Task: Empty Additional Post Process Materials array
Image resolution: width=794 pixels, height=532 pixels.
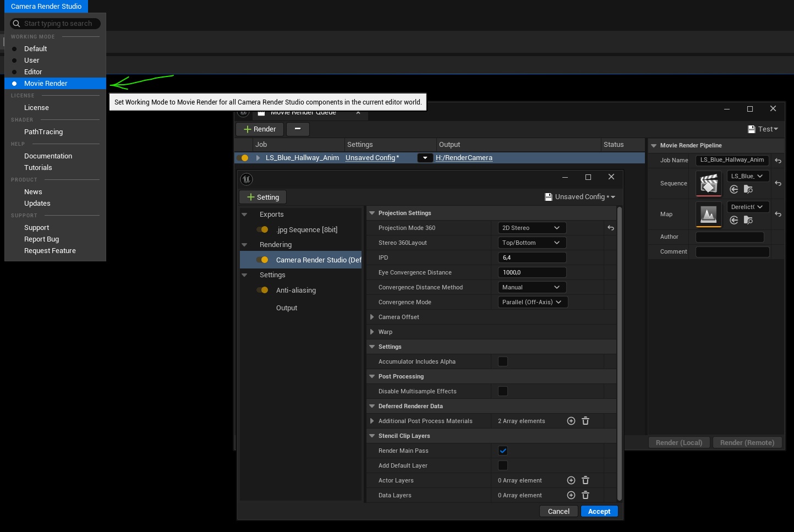Action: click(x=585, y=421)
